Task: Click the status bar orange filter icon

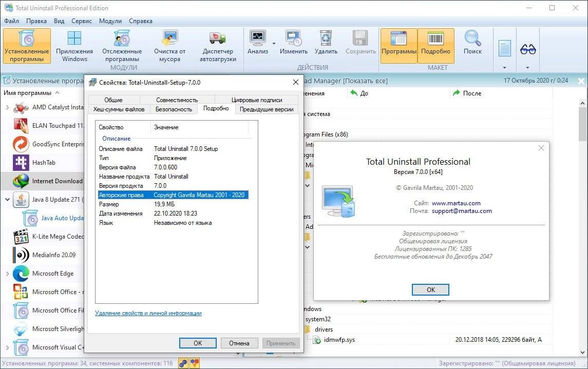Action: [195, 363]
